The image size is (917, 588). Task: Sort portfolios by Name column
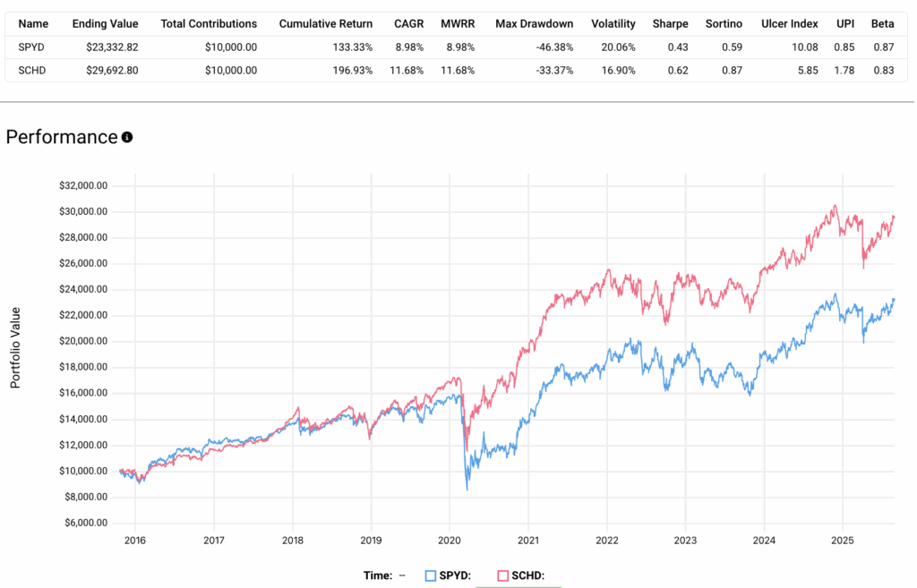coord(34,23)
